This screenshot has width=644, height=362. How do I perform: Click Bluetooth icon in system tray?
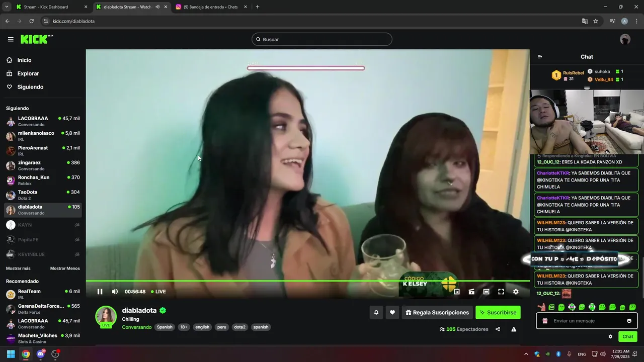tap(558, 354)
